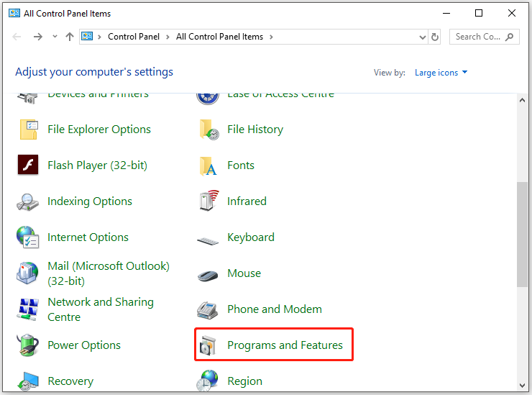Open the View by Large icons dropdown
532x395 pixels.
[441, 73]
